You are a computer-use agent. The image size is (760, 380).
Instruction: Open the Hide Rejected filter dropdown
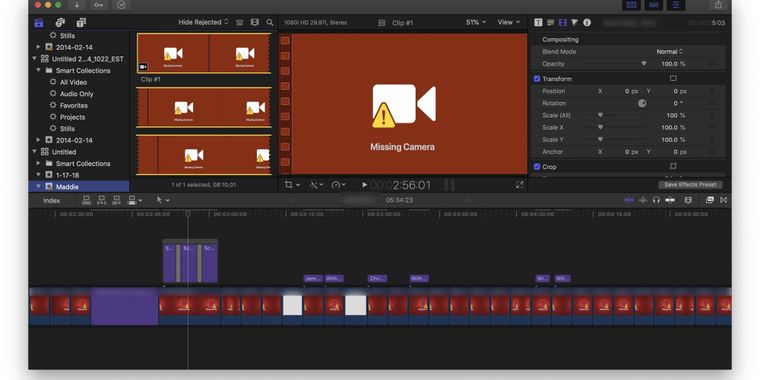203,22
